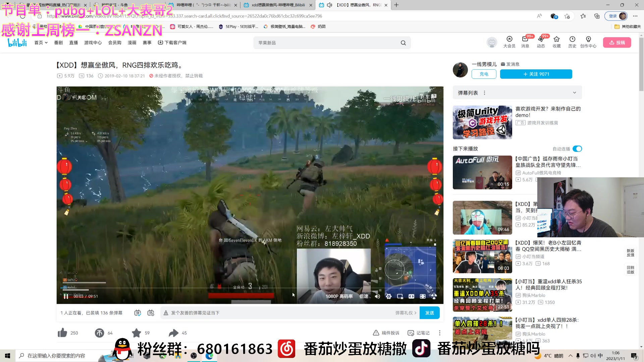Open danmaku display settings icon
This screenshot has width=644, height=362.
[151, 313]
